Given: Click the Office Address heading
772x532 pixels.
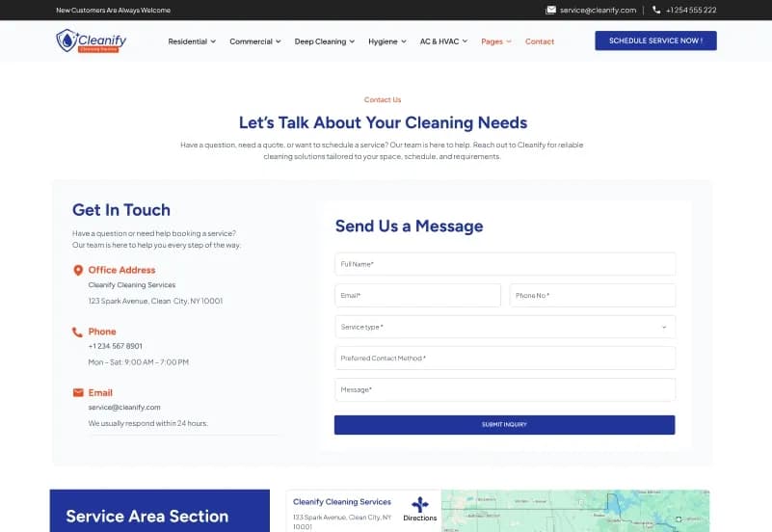Looking at the screenshot, I should 121,270.
